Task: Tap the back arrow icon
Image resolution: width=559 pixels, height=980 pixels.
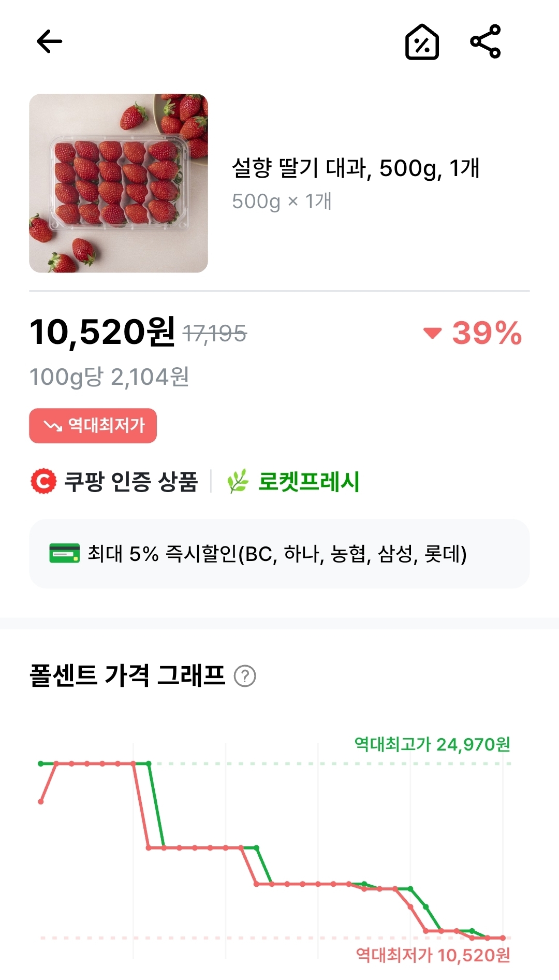Action: (50, 41)
